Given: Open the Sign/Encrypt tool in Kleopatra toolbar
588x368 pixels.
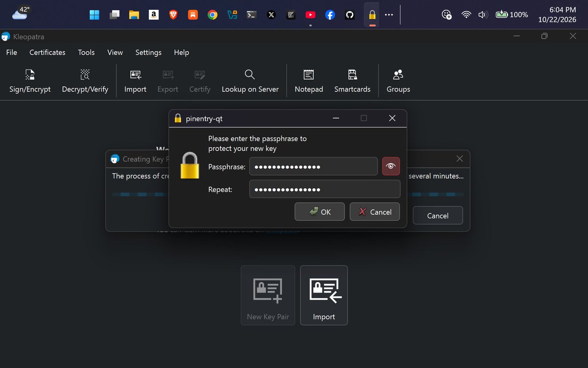Looking at the screenshot, I should [x=30, y=81].
